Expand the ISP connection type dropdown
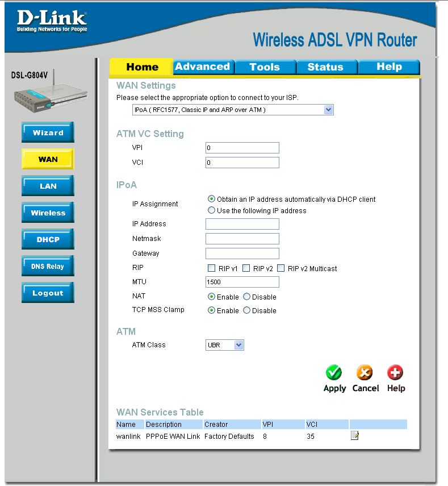The height and width of the screenshot is (486, 448). point(233,110)
